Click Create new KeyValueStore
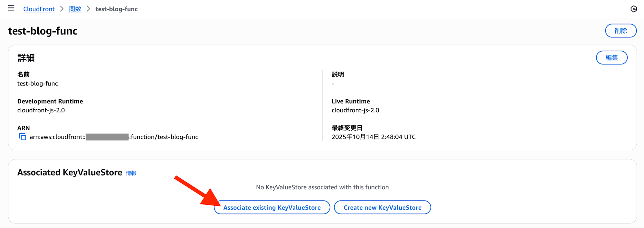Screen dimensions: 644x228 click(382, 208)
